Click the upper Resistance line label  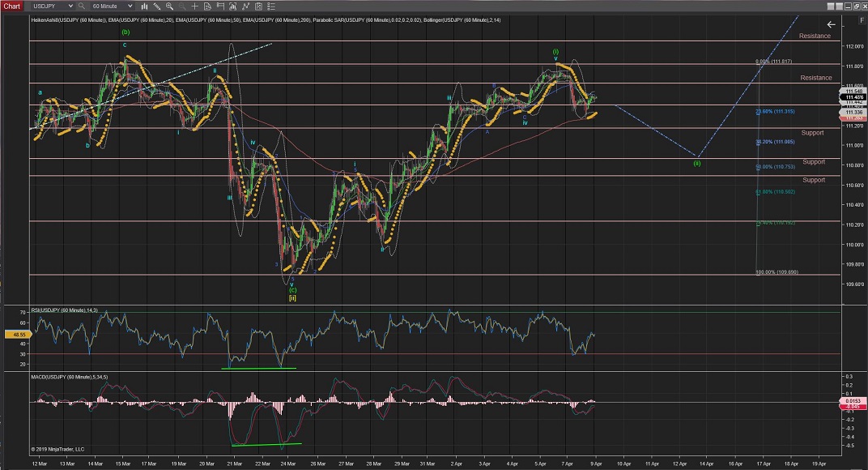[x=815, y=36]
